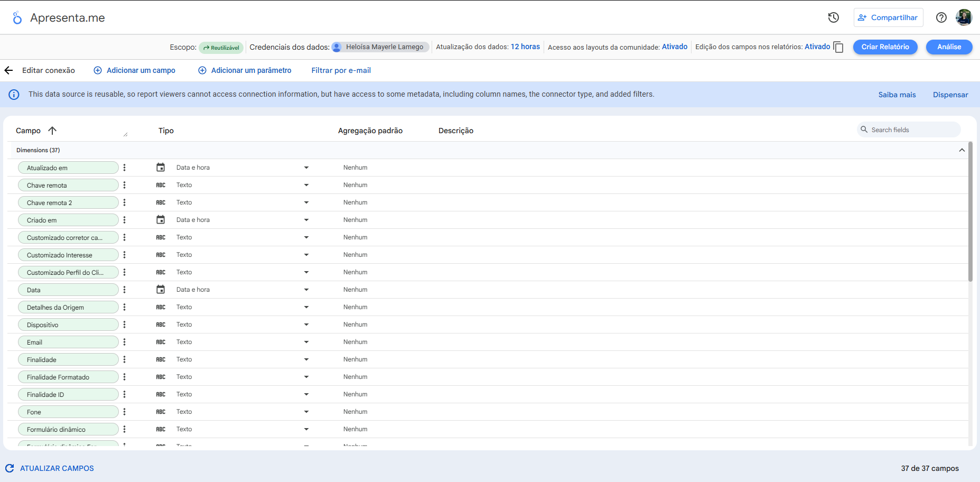The height and width of the screenshot is (482, 980).
Task: Toggle community layouts access Ativado
Action: (674, 47)
